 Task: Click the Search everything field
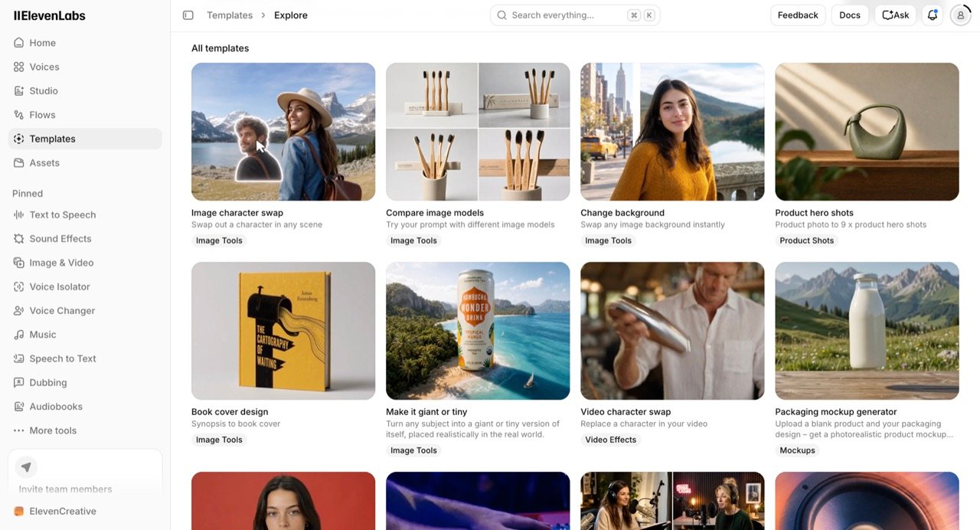click(575, 15)
